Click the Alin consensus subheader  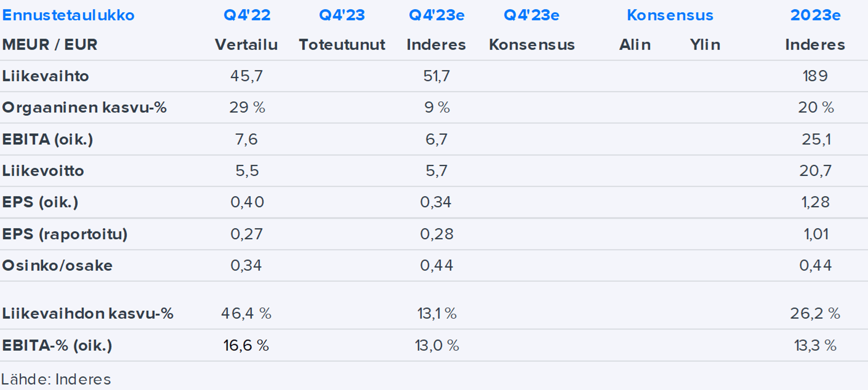tap(635, 45)
